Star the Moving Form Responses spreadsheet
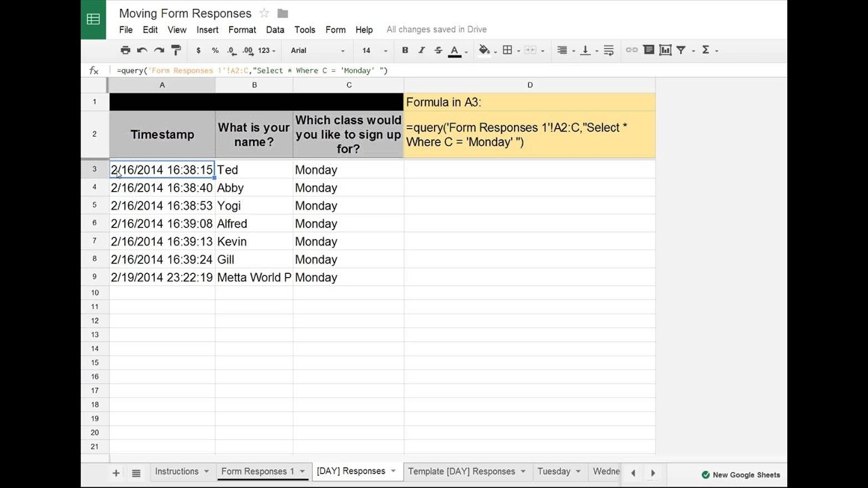The width and height of the screenshot is (868, 488). point(264,13)
